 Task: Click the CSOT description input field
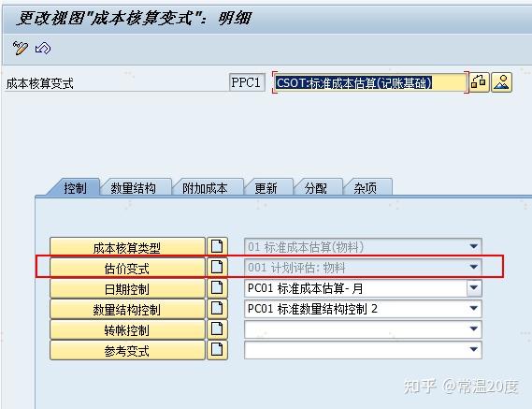click(x=370, y=82)
